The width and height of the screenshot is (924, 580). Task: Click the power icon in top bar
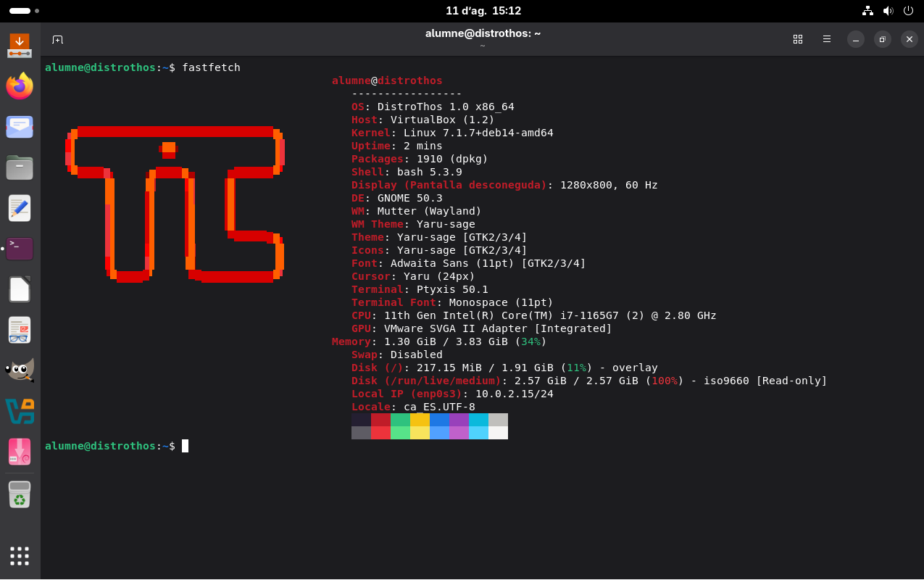(x=908, y=11)
